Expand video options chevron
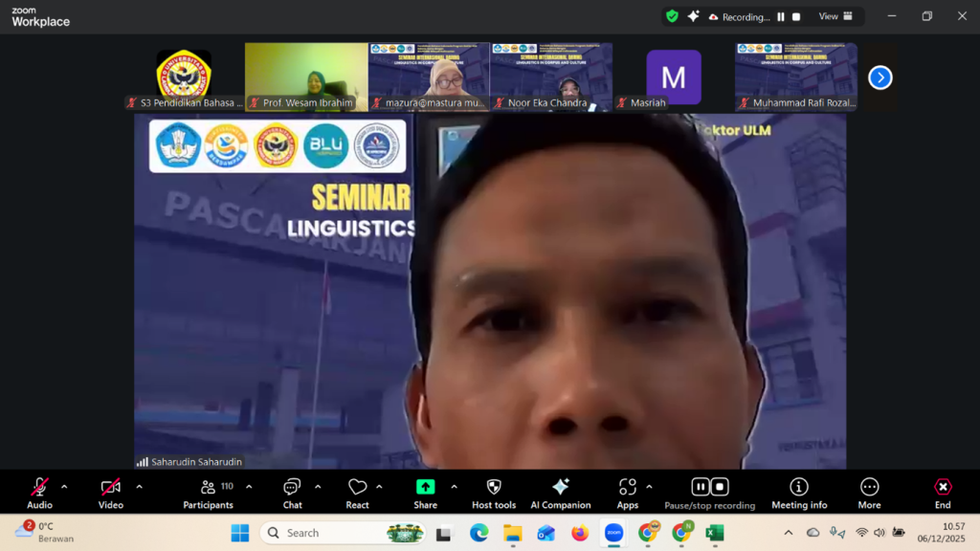 139,487
